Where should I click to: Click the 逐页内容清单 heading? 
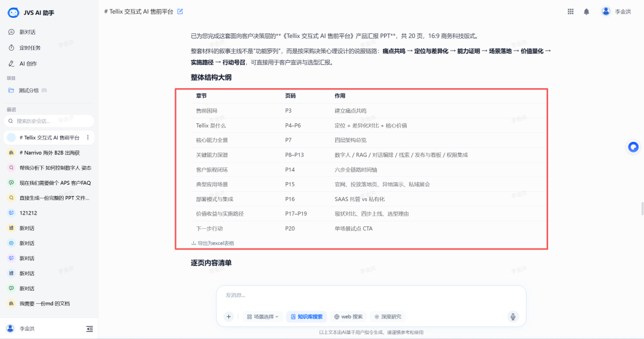point(211,263)
